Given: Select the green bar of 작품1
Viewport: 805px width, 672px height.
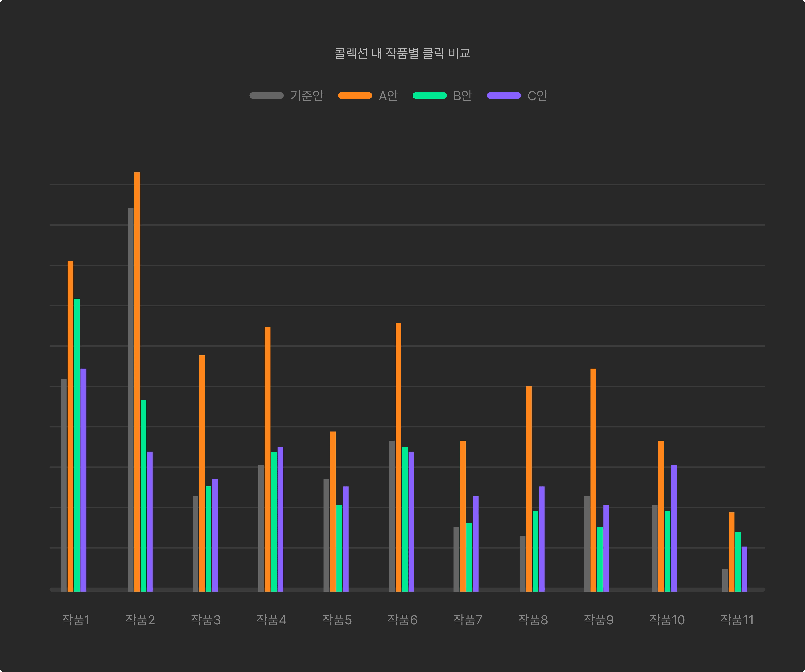Looking at the screenshot, I should point(77,444).
